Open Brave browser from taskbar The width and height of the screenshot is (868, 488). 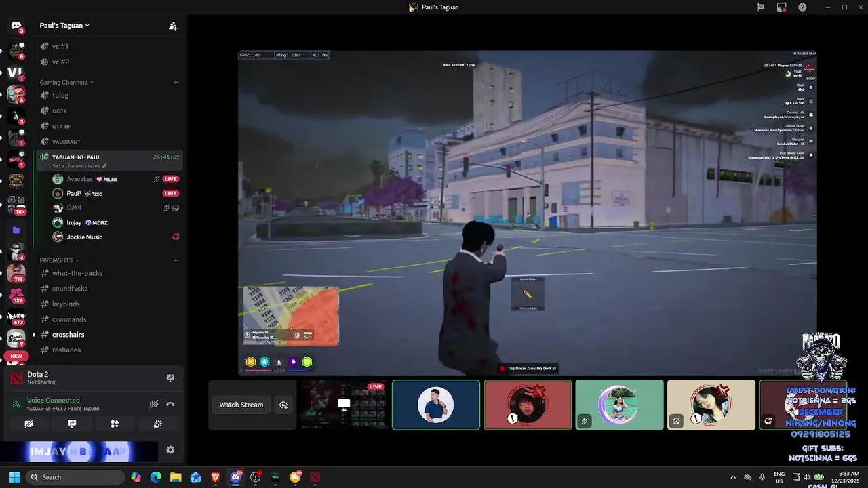[x=216, y=477]
